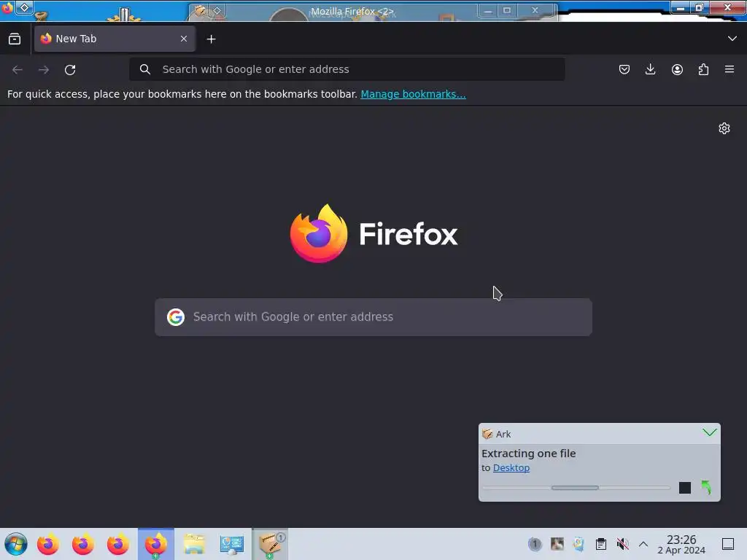Open window menu via Firefox titlebar icon
747x560 pixels.
tap(7, 8)
